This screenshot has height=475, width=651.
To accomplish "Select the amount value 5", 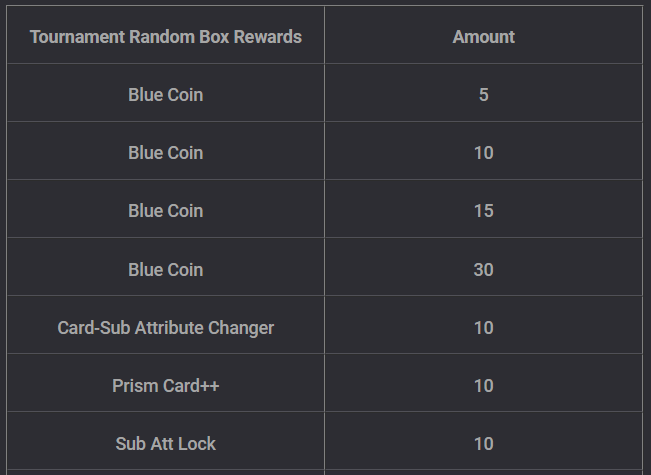I will [x=484, y=95].
